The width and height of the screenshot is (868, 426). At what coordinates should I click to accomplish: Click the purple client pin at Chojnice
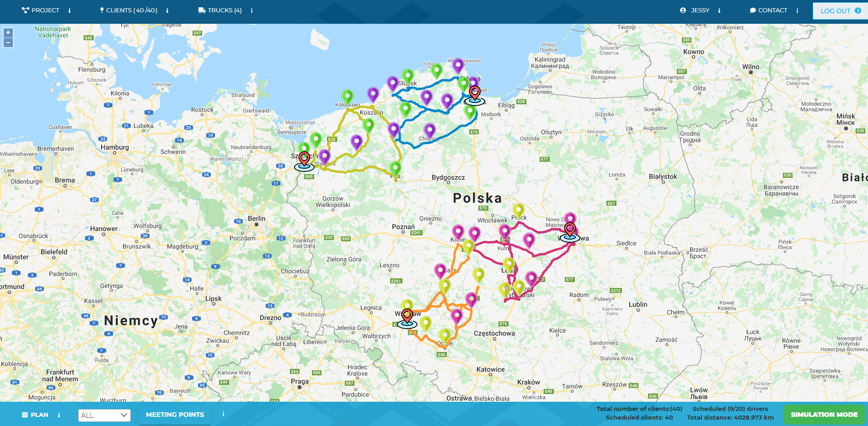[x=429, y=131]
